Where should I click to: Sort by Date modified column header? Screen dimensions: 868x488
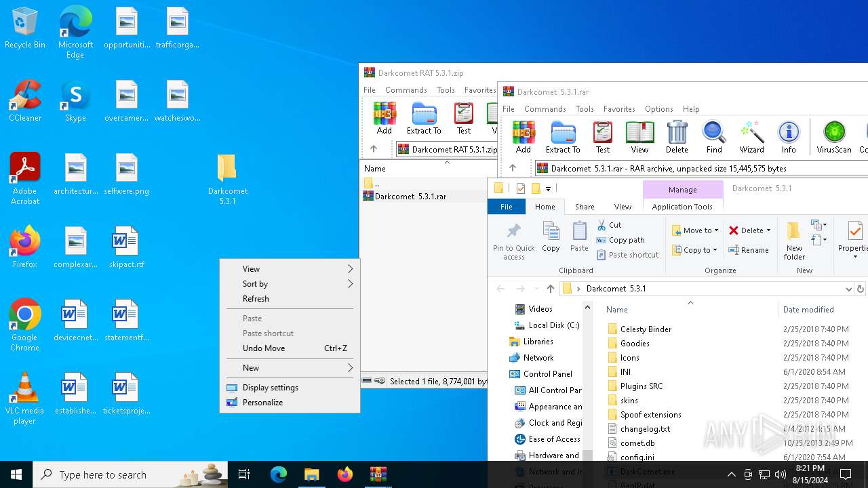point(808,310)
